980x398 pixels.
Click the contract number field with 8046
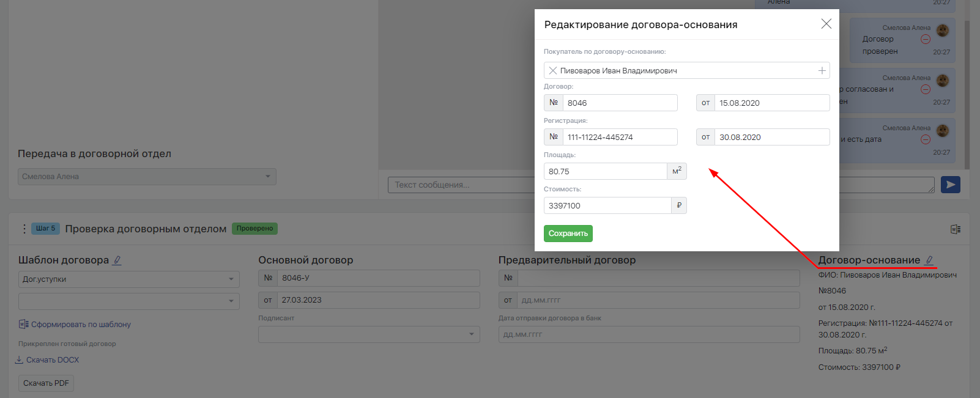619,103
